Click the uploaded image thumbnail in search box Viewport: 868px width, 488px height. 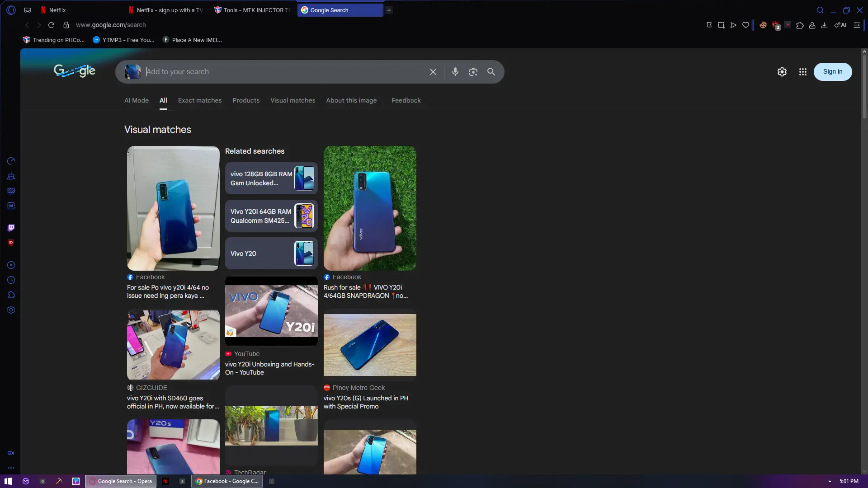[133, 72]
